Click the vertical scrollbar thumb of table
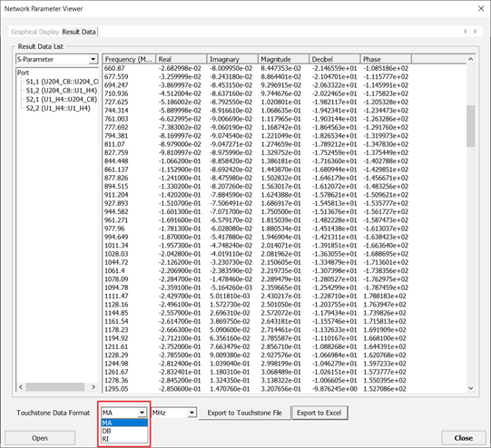Viewport: 491px width, 448px height. tap(471, 126)
